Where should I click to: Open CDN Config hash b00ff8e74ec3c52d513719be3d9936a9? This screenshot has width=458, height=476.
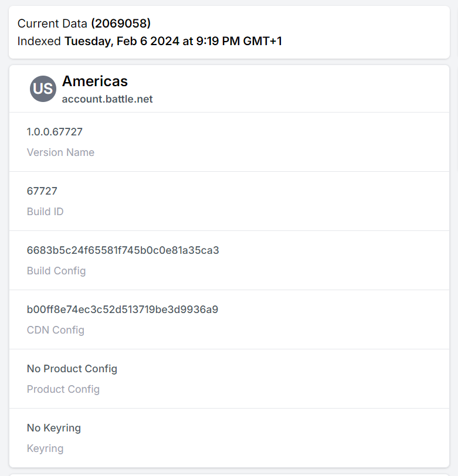pos(123,310)
